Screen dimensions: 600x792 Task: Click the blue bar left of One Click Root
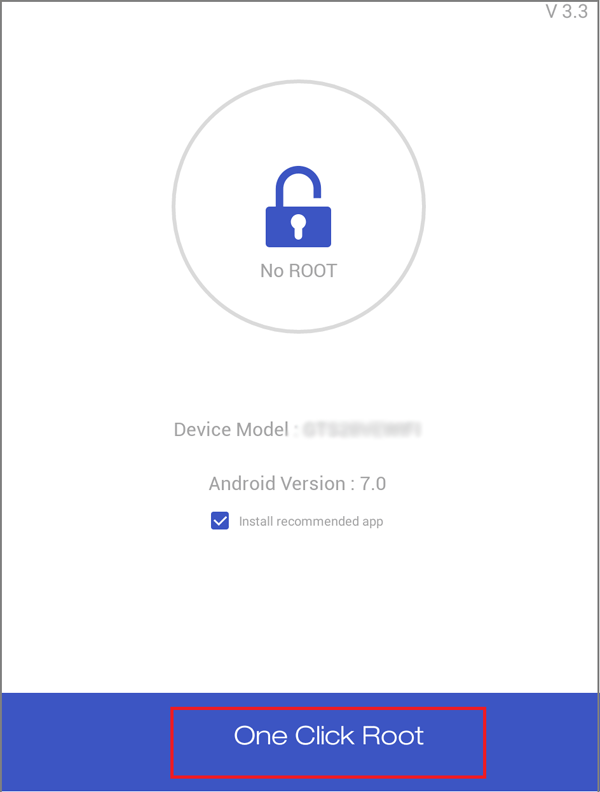pyautogui.click(x=86, y=741)
